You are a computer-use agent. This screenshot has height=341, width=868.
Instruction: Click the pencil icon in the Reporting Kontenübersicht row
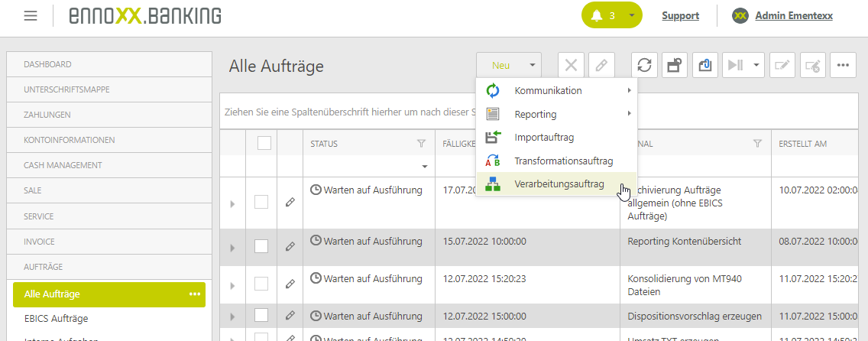[290, 247]
